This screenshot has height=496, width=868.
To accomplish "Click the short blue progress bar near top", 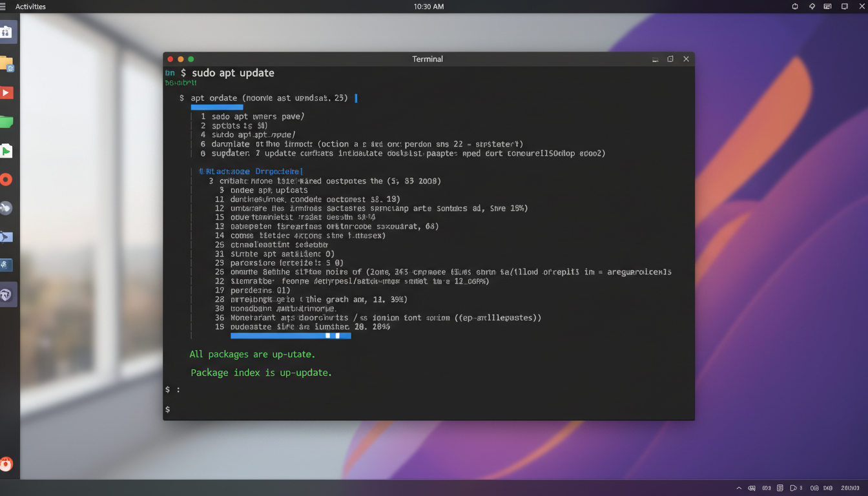I will (x=217, y=107).
